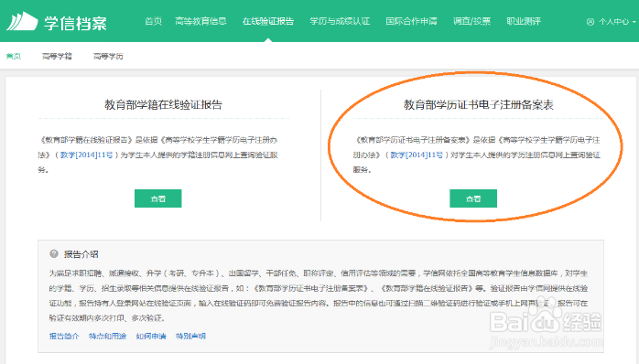Click 查看 under 教育部学历证书电子注册备案表
Screen dimensions: 639x364
coord(473,198)
